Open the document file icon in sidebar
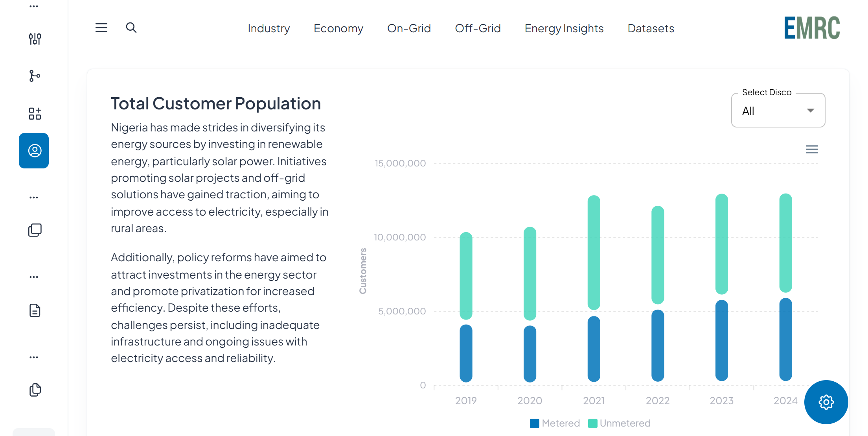Screen dimensions: 868x436 coord(35,310)
